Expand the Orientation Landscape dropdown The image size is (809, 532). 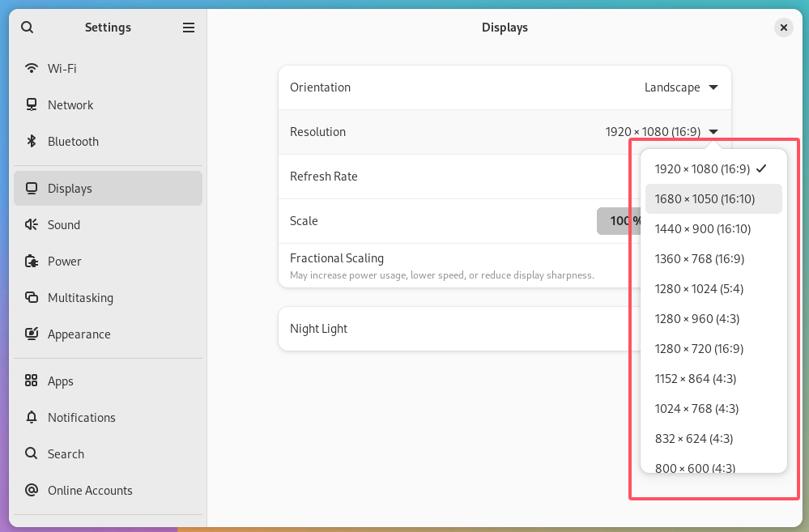tap(681, 87)
